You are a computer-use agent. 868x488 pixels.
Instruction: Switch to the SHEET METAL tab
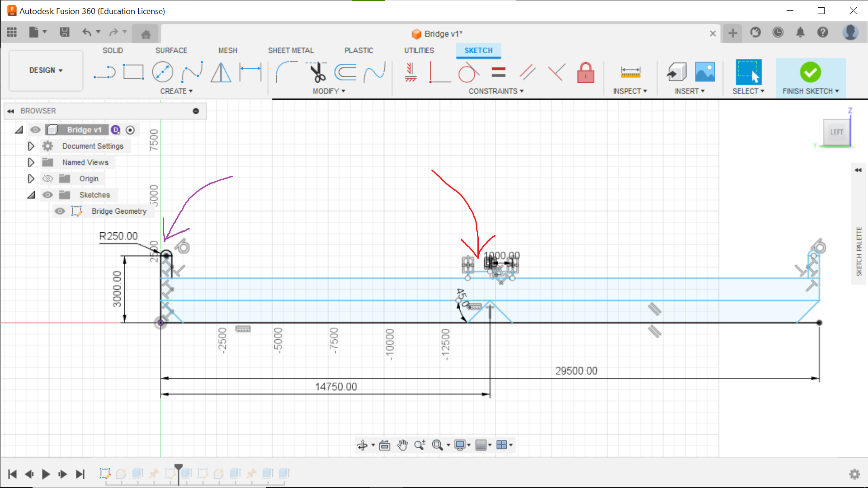(x=291, y=51)
